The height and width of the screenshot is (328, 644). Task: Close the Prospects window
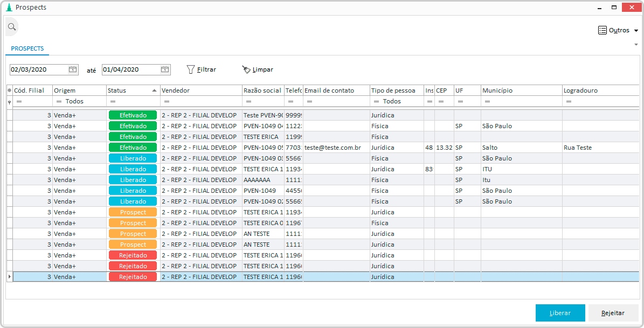[x=631, y=7]
